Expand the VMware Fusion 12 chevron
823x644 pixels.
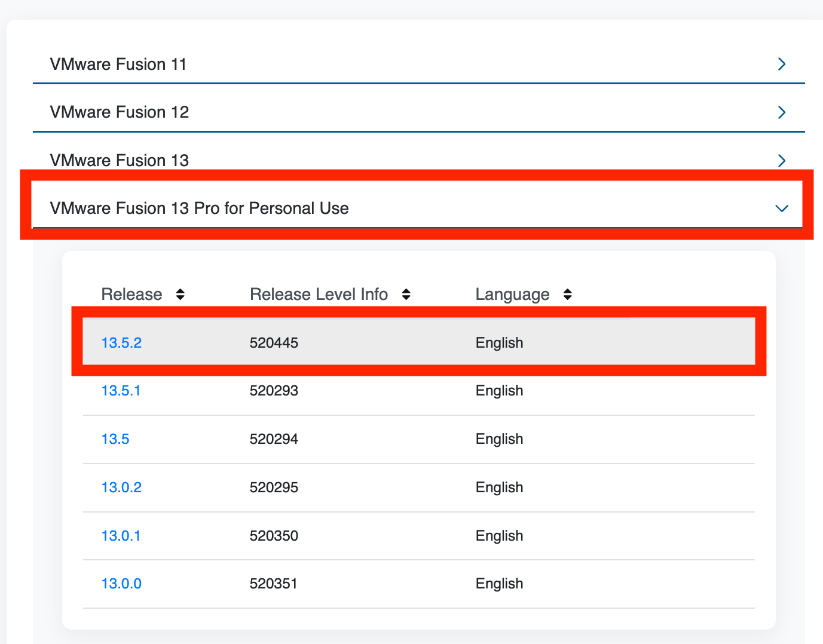pos(781,112)
